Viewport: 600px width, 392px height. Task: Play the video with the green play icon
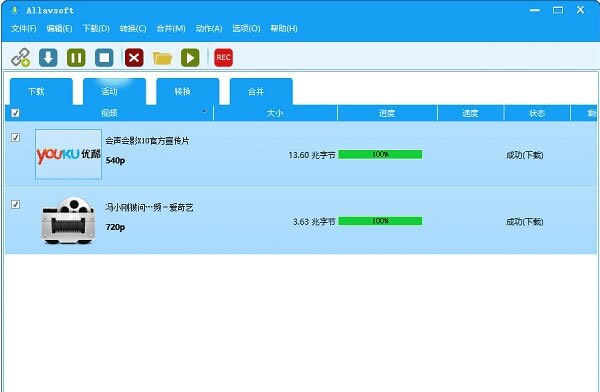coord(190,58)
